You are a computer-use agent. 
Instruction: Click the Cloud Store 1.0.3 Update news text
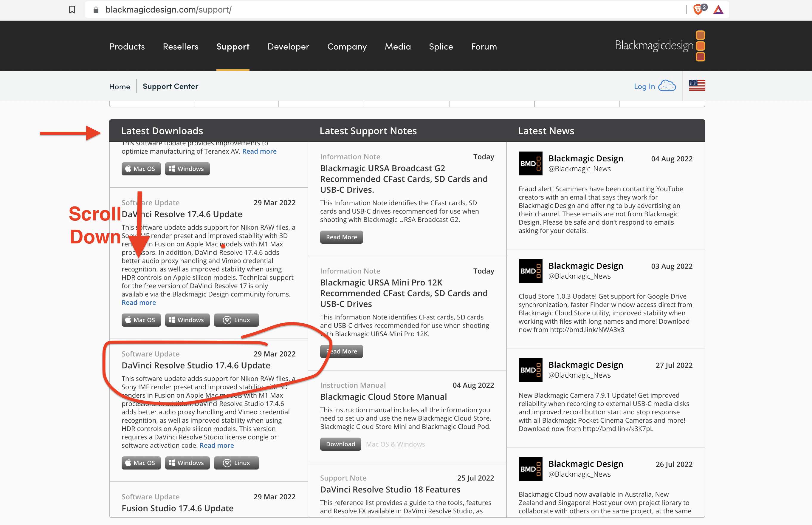pos(605,313)
